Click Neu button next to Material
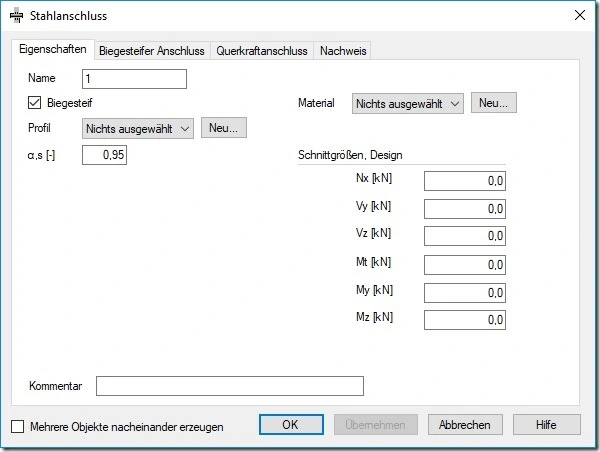Image resolution: width=600 pixels, height=452 pixels. [x=494, y=103]
